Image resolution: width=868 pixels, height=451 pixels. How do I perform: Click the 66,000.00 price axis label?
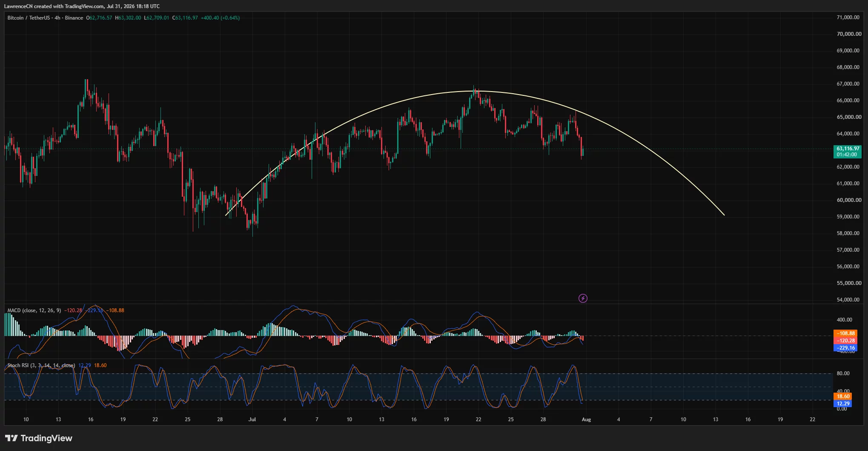(848, 101)
